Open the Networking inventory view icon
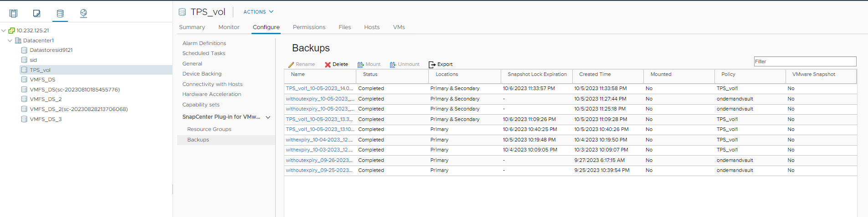Screen dimensions: 868x217 (x=83, y=13)
